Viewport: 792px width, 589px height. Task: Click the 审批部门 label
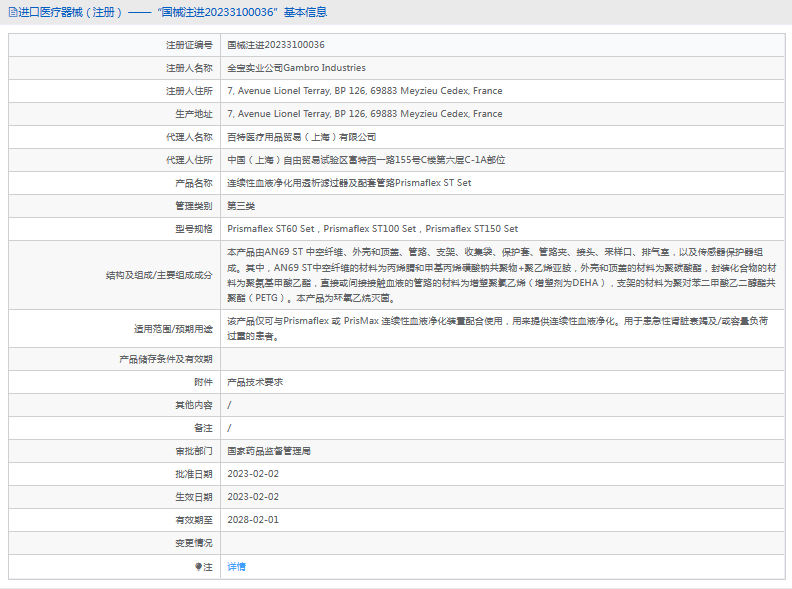[194, 451]
